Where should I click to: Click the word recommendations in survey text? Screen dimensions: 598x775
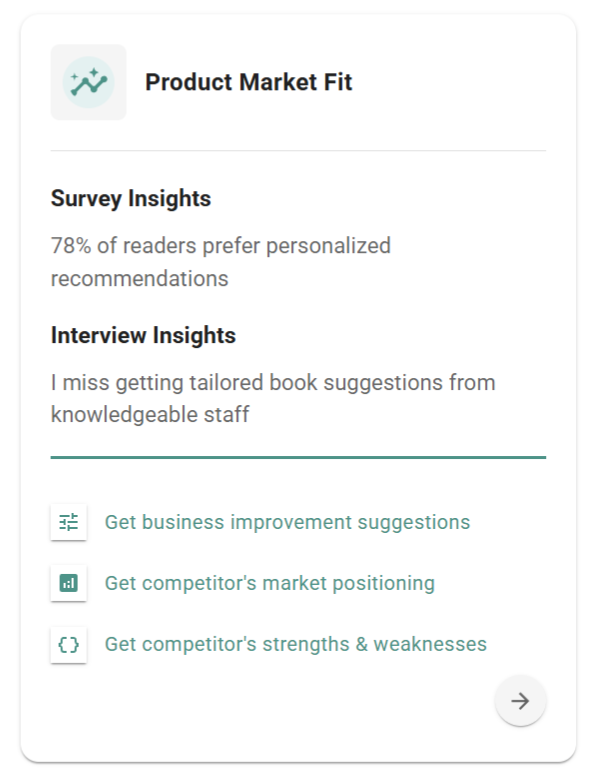point(139,279)
